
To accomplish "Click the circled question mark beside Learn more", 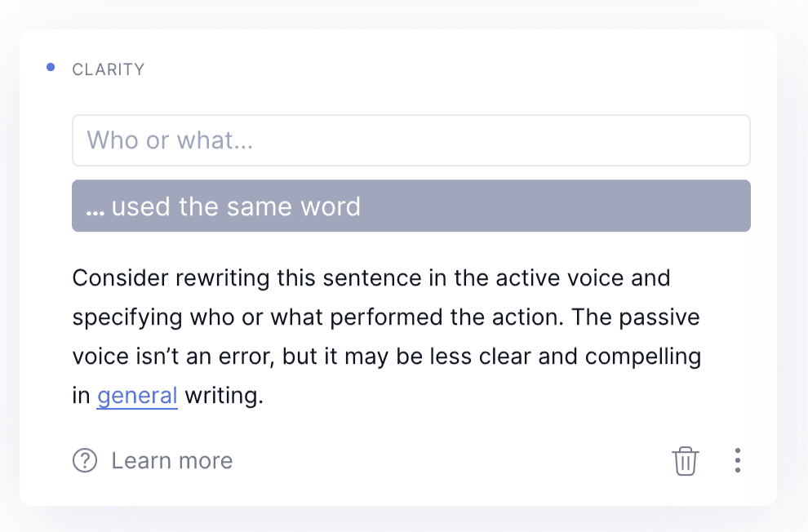I will pos(85,460).
